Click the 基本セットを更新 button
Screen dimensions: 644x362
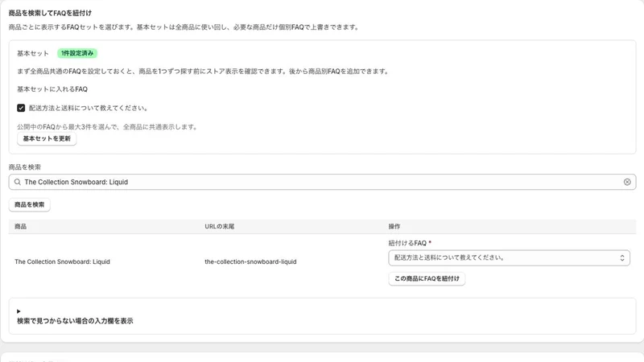click(x=47, y=138)
